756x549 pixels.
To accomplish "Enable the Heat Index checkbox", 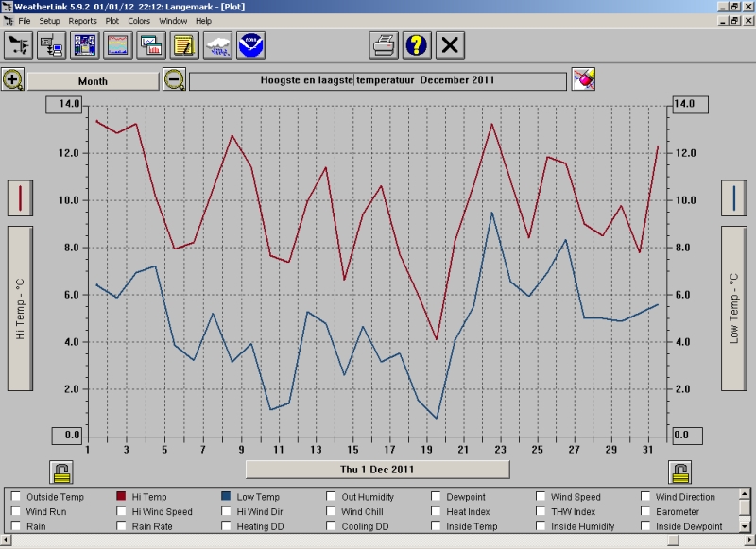I will (x=436, y=511).
